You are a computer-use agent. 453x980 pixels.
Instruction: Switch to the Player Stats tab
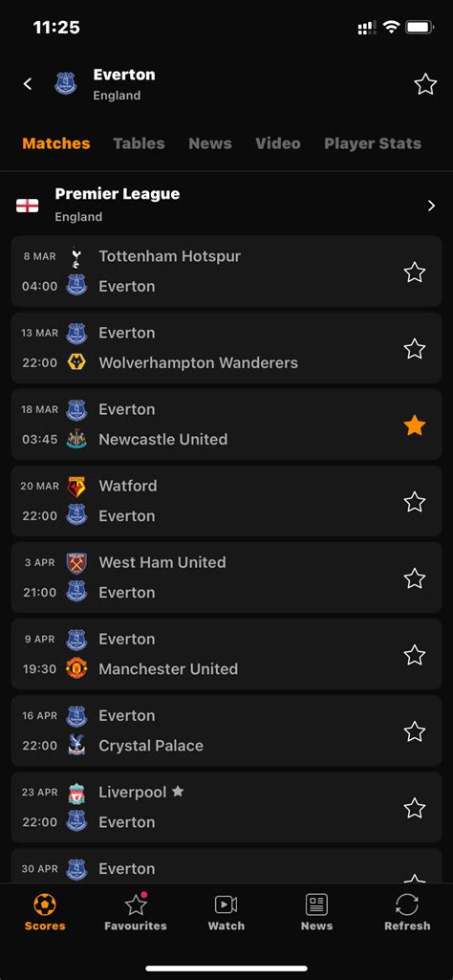pos(373,143)
